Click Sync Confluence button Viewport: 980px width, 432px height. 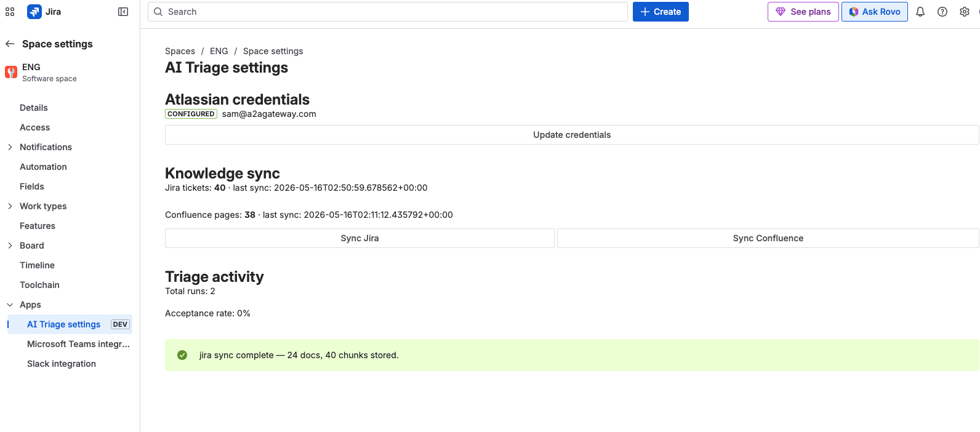[x=768, y=238]
